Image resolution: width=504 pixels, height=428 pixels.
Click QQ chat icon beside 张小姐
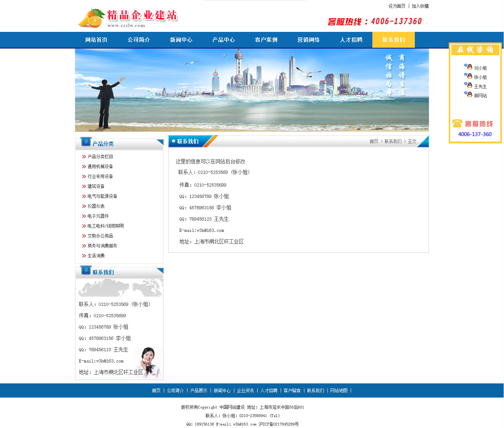pos(468,76)
